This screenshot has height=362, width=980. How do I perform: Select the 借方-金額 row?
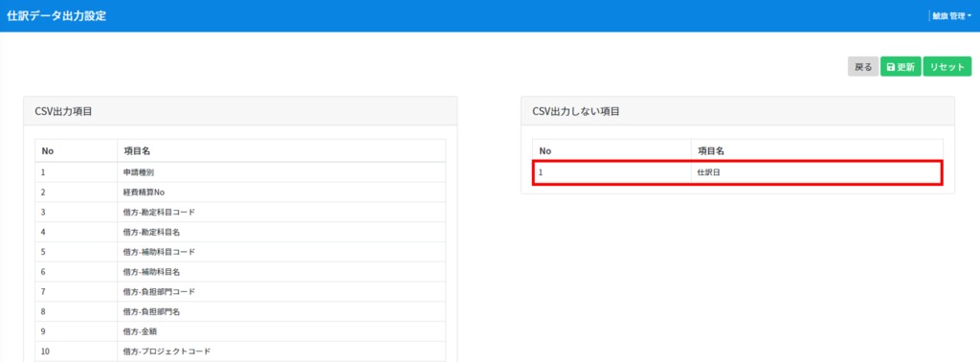pos(240,332)
